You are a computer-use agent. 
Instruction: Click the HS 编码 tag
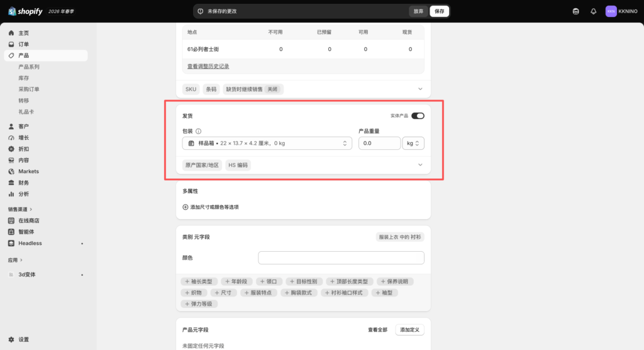pyautogui.click(x=238, y=165)
